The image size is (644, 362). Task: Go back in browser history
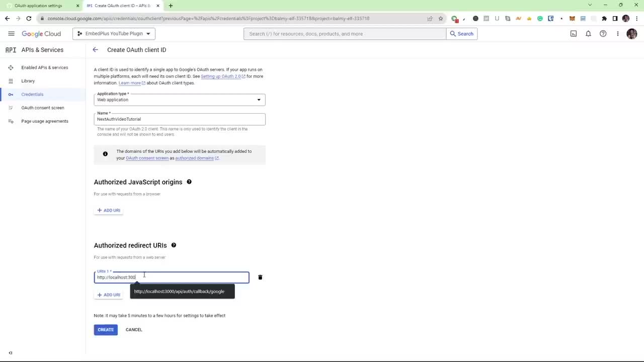pyautogui.click(x=7, y=19)
